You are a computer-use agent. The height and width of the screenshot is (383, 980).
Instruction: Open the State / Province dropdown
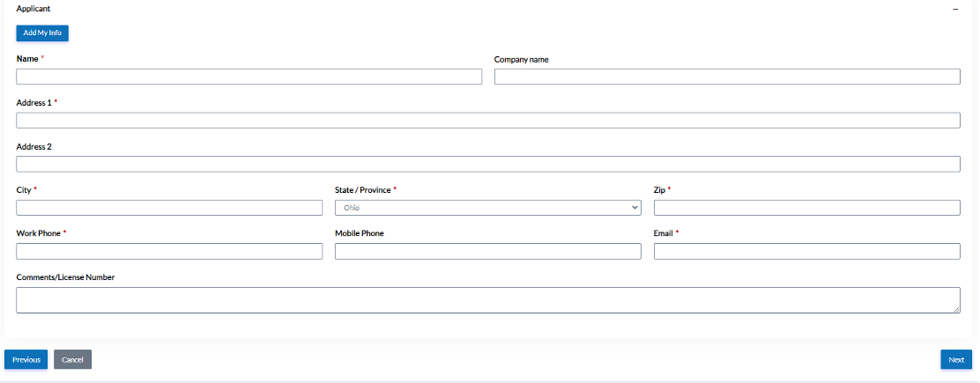coord(487,208)
